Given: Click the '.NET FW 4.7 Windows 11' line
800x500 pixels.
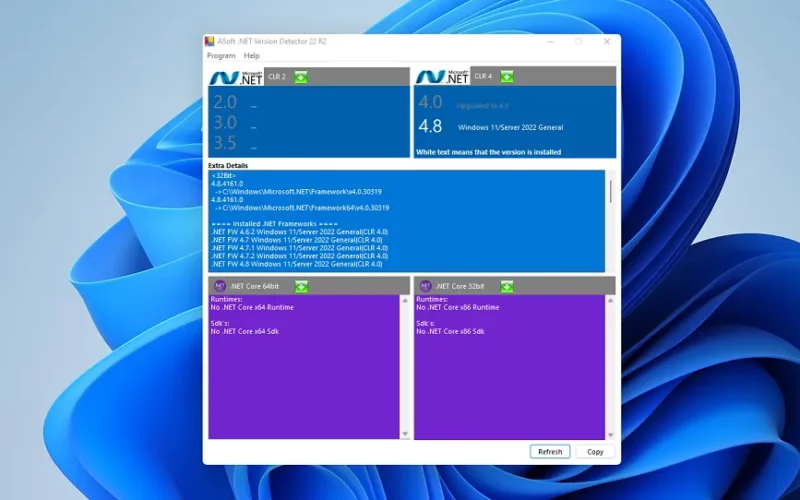Looking at the screenshot, I should (296, 240).
